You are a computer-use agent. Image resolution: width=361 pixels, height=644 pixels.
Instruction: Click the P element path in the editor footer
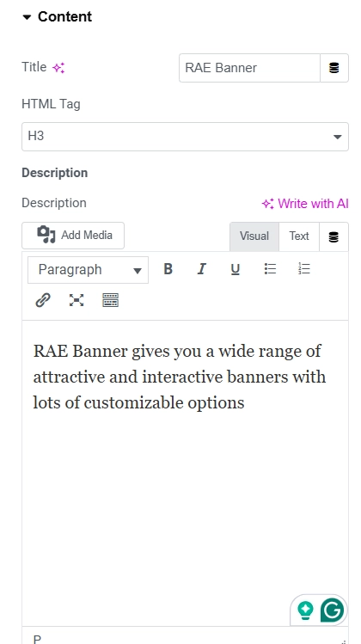(37, 639)
